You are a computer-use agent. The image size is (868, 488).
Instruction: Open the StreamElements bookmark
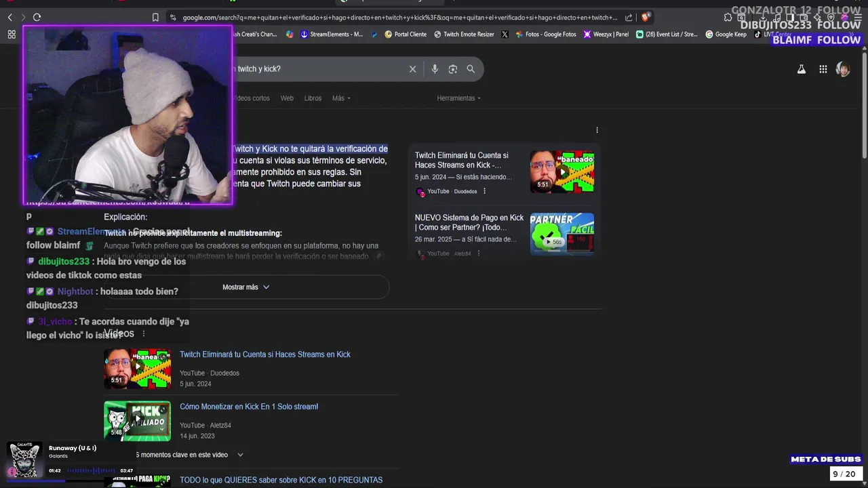(x=332, y=35)
